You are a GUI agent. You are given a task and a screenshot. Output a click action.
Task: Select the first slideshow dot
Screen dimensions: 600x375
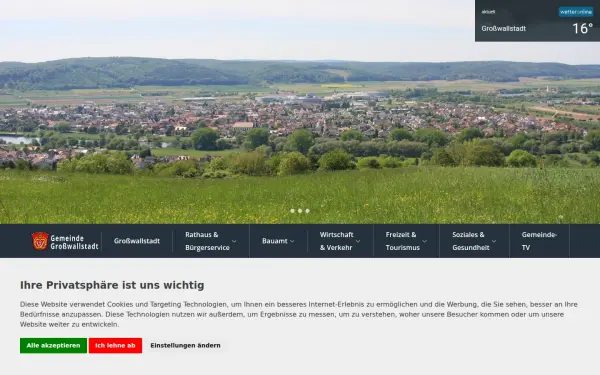(292, 211)
